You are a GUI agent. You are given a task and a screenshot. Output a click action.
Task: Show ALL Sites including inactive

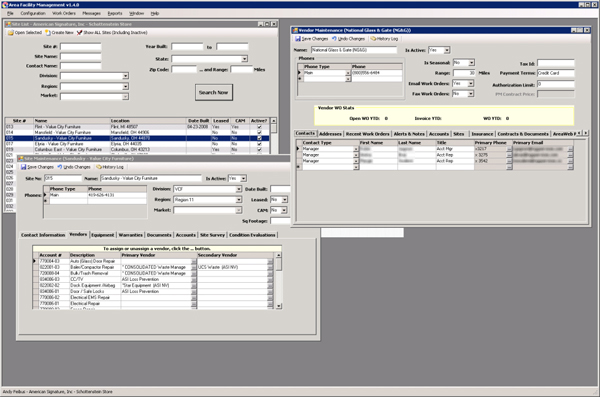point(112,33)
